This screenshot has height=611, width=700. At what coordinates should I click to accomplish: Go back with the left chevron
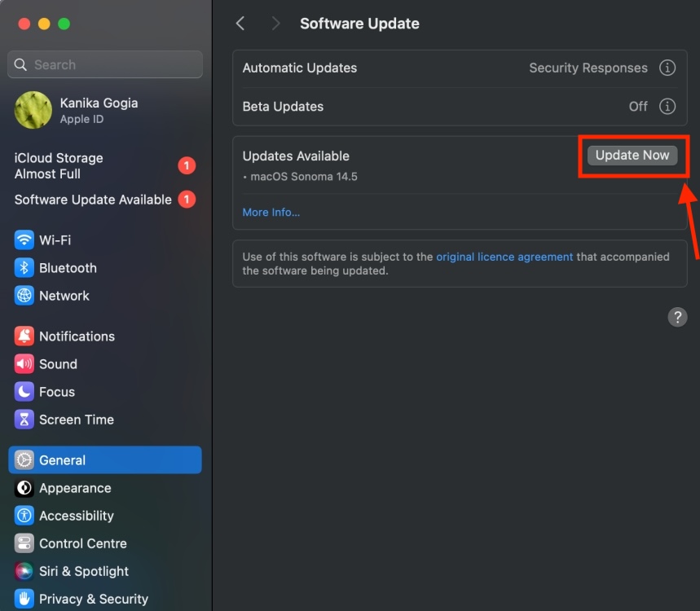pyautogui.click(x=240, y=24)
